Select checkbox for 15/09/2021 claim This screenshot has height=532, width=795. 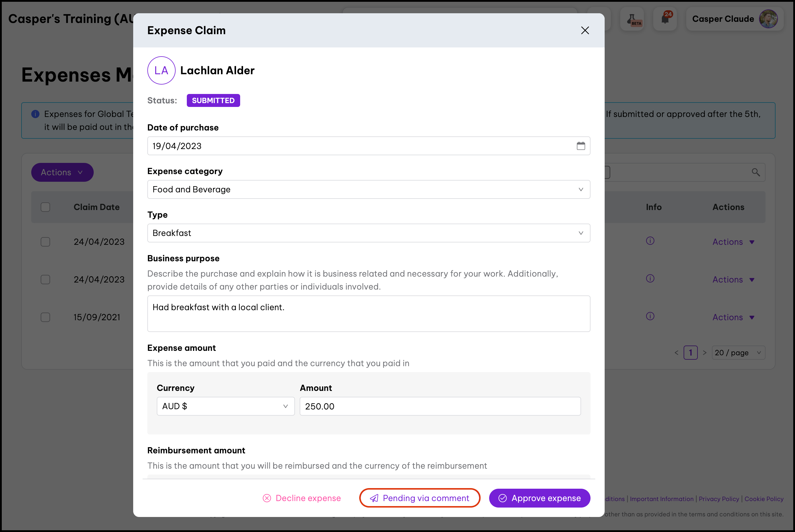45,317
